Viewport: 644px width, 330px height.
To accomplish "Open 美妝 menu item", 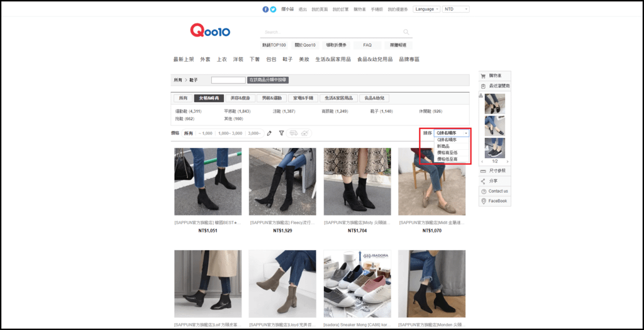I will click(x=304, y=59).
